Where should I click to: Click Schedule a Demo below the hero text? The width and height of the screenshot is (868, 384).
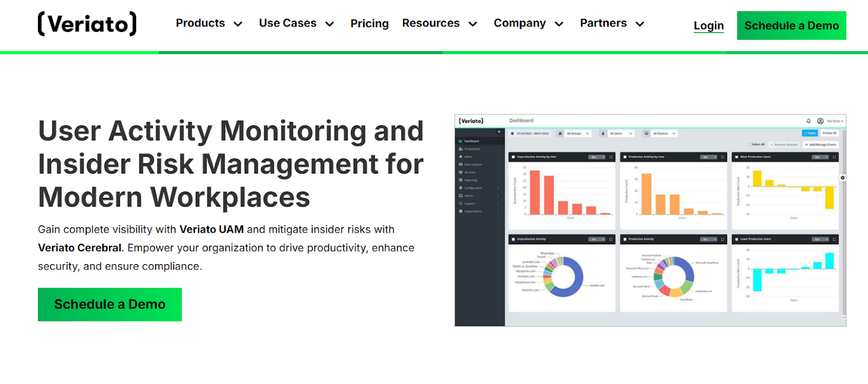(x=110, y=304)
